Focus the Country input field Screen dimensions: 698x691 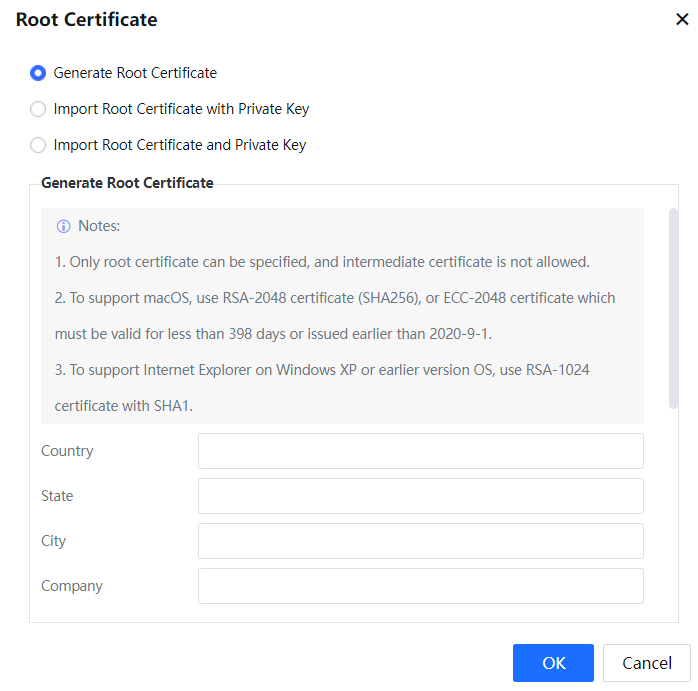click(x=420, y=451)
